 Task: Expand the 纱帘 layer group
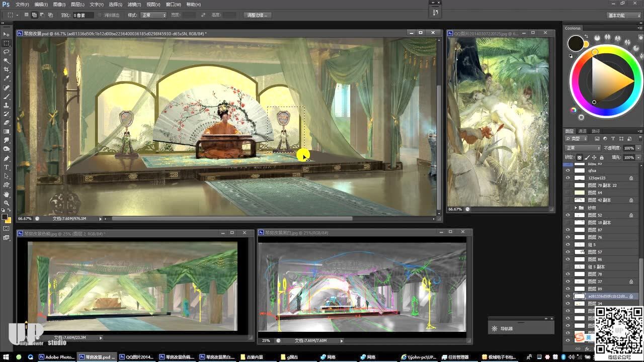click(x=576, y=208)
